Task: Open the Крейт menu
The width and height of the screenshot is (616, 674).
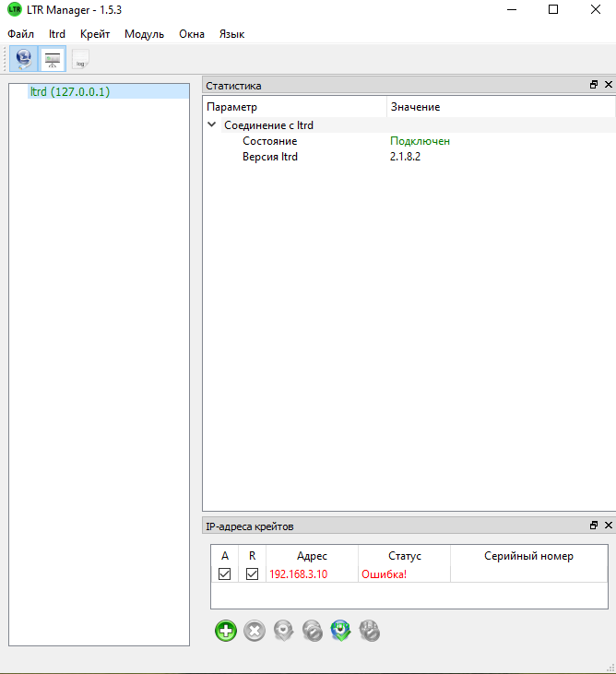Action: click(95, 34)
